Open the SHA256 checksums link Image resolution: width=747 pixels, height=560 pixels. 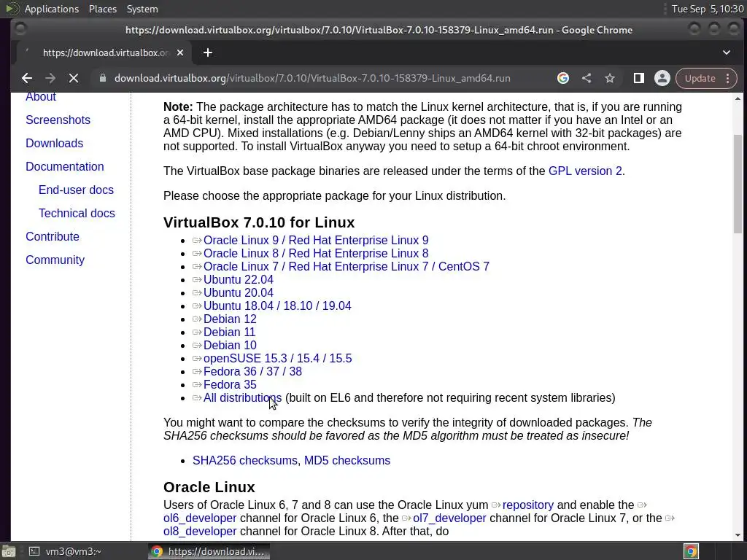point(245,461)
